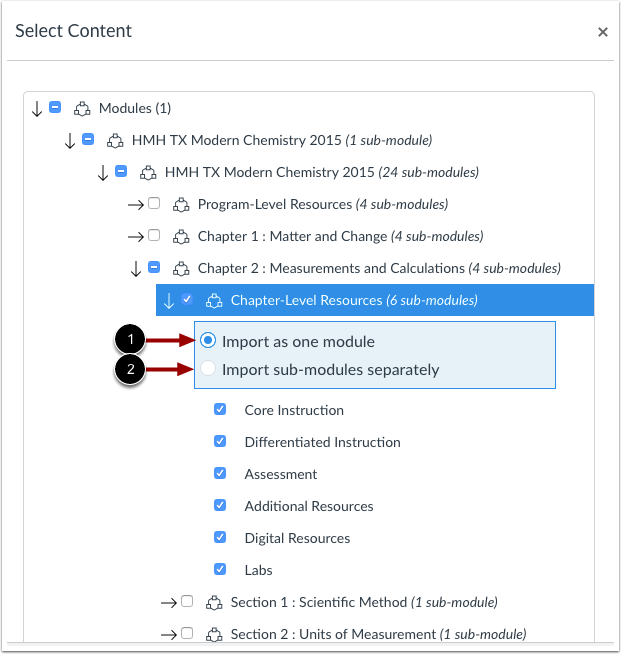
Task: Uncheck the Additional Resources checkbox
Action: point(220,505)
